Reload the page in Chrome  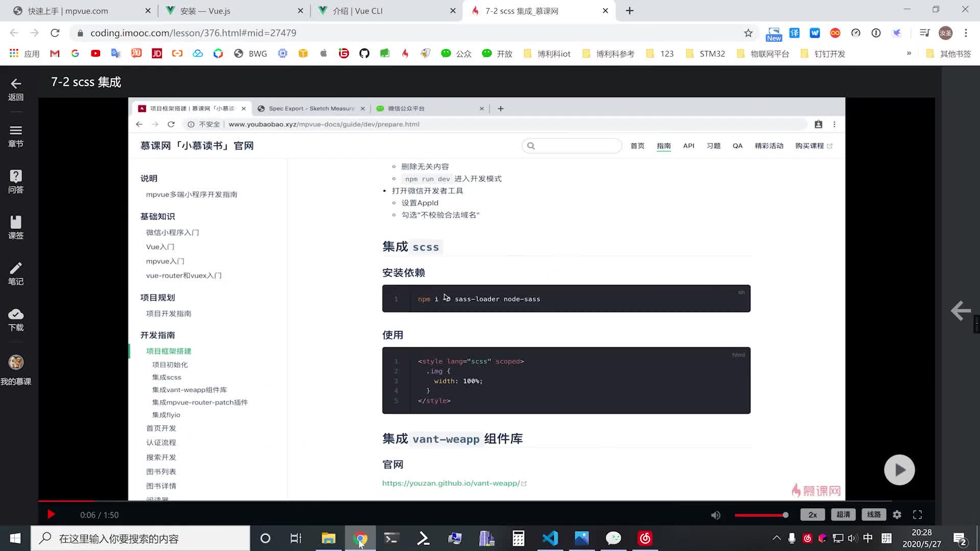[55, 33]
